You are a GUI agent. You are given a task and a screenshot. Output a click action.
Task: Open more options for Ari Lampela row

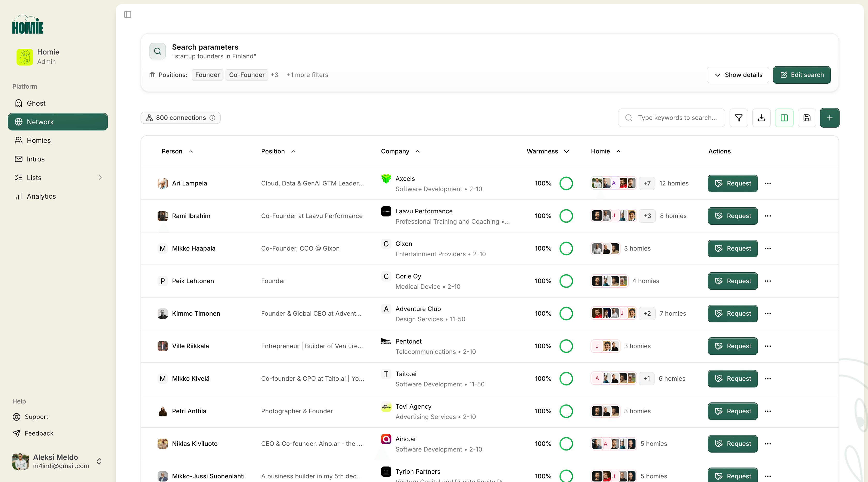768,184
